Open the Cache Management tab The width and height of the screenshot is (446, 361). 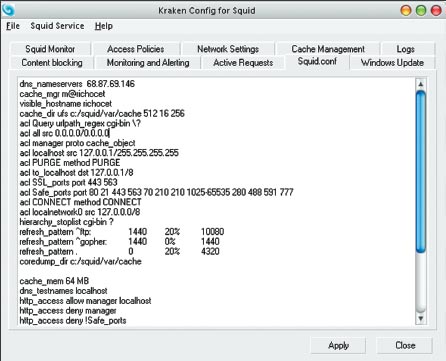(x=328, y=49)
